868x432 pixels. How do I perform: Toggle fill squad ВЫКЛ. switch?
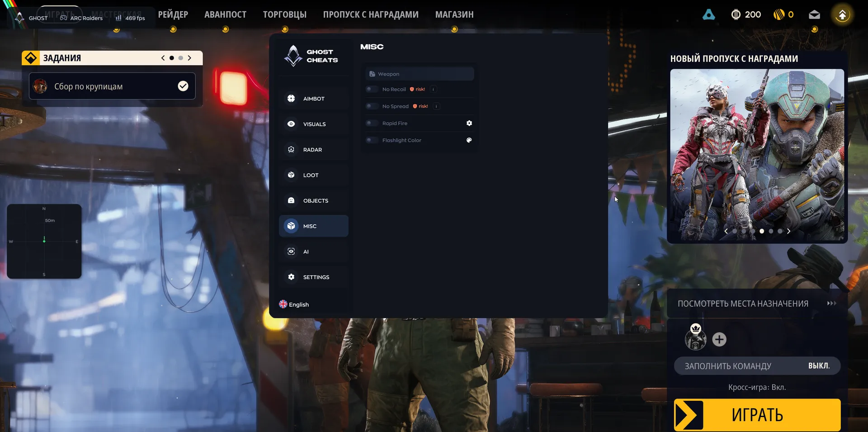(757, 366)
